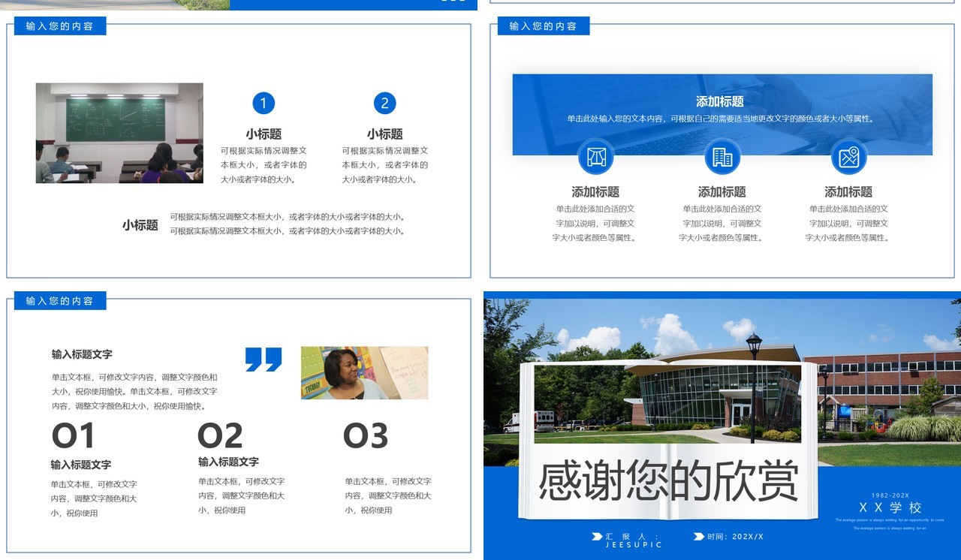
Task: Select the photo of the smiling woman
Action: click(x=364, y=372)
